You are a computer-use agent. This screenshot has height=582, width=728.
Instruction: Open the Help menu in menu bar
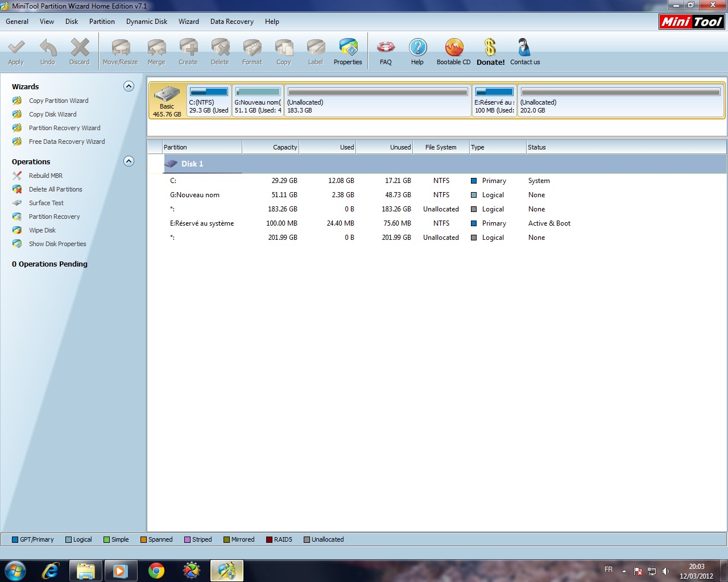[272, 22]
